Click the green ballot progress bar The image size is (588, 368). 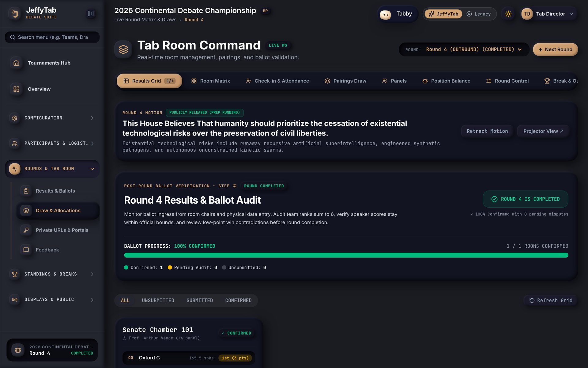point(346,255)
